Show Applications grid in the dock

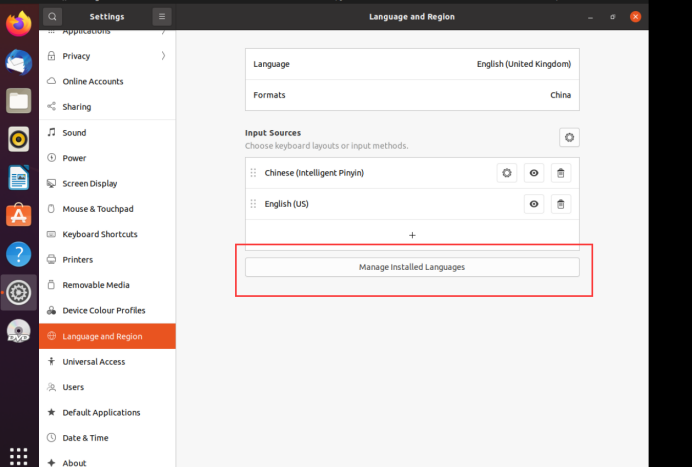pos(19,456)
